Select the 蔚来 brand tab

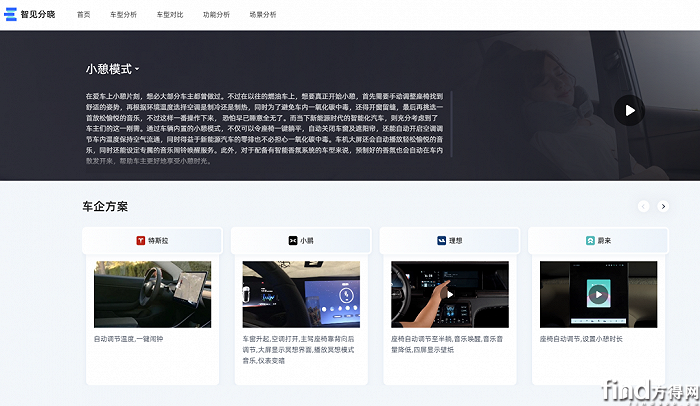point(598,241)
